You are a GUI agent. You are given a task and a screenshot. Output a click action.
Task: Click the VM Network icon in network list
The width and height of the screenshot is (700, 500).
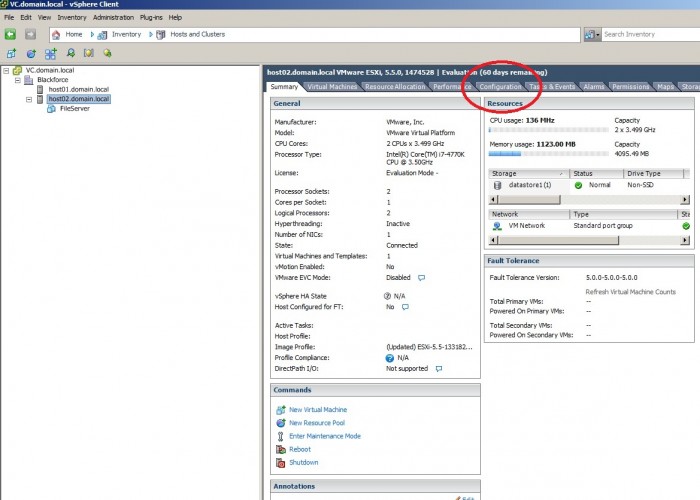[x=497, y=226]
